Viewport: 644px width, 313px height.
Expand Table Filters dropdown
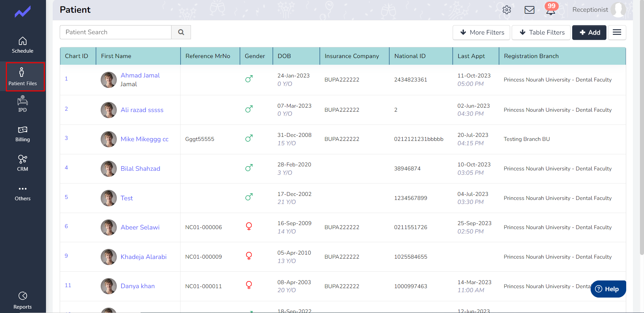541,33
